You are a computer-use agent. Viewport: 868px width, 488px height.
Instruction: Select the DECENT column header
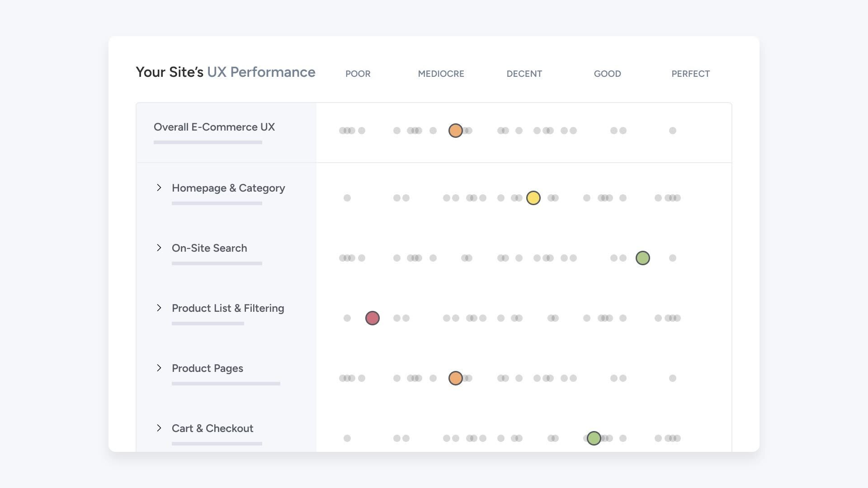524,74
